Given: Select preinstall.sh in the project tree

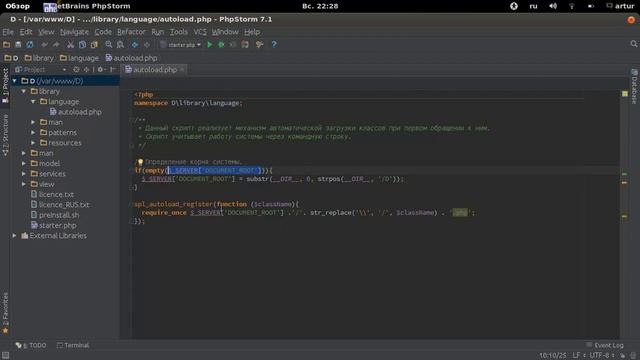Looking at the screenshot, I should 55,215.
